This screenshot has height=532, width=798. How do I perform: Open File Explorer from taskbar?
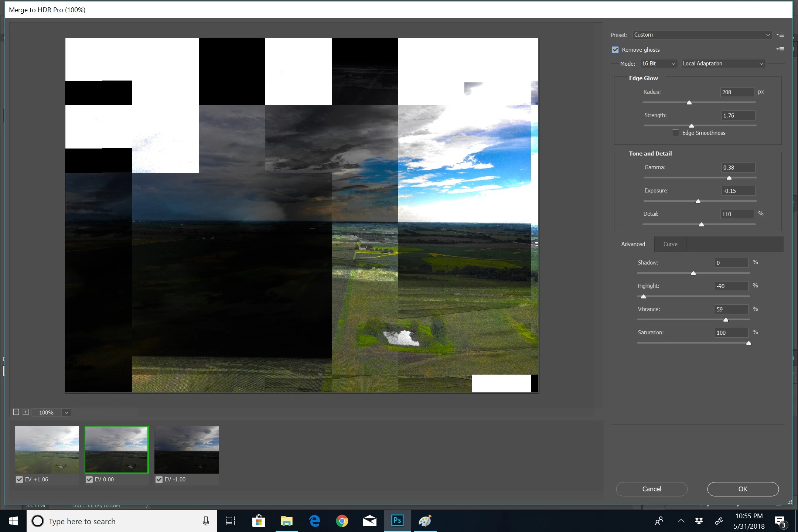tap(286, 521)
